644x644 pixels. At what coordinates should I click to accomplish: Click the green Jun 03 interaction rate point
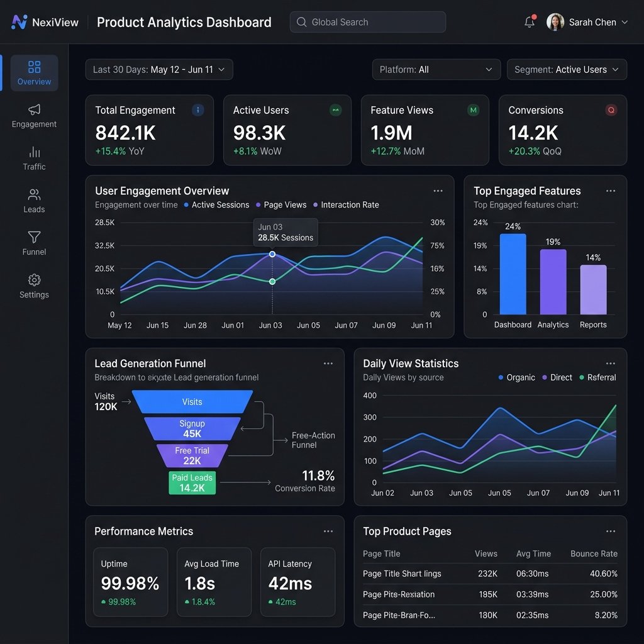click(272, 281)
